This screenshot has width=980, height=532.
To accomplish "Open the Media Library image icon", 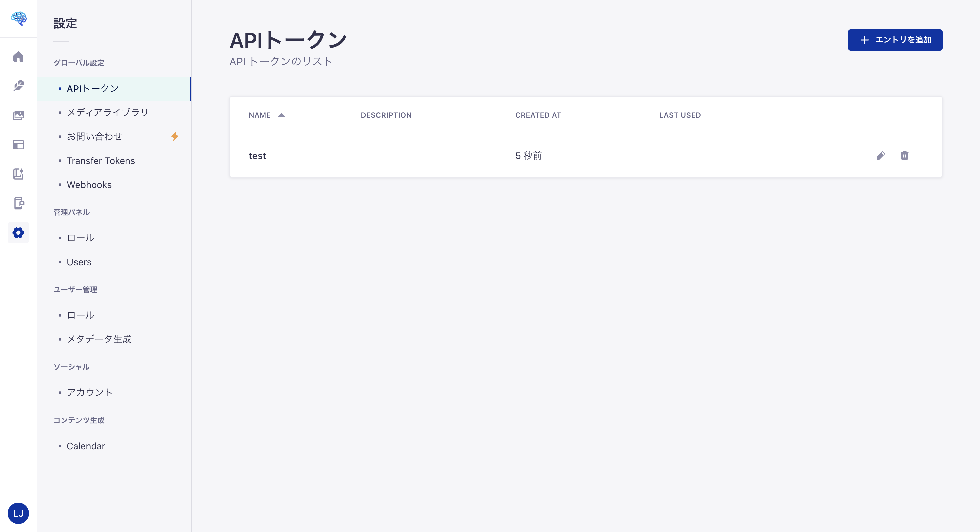I will (x=18, y=115).
